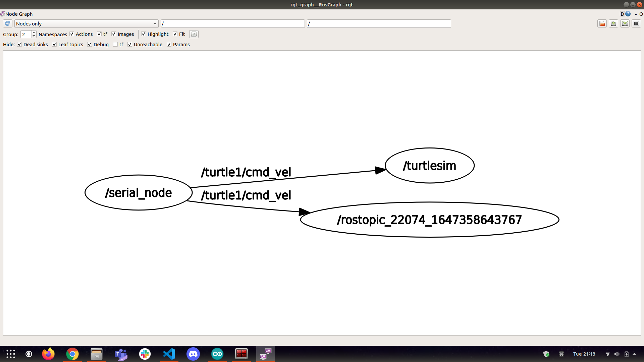The image size is (644, 362).
Task: Open Discord from the taskbar
Action: 193,354
